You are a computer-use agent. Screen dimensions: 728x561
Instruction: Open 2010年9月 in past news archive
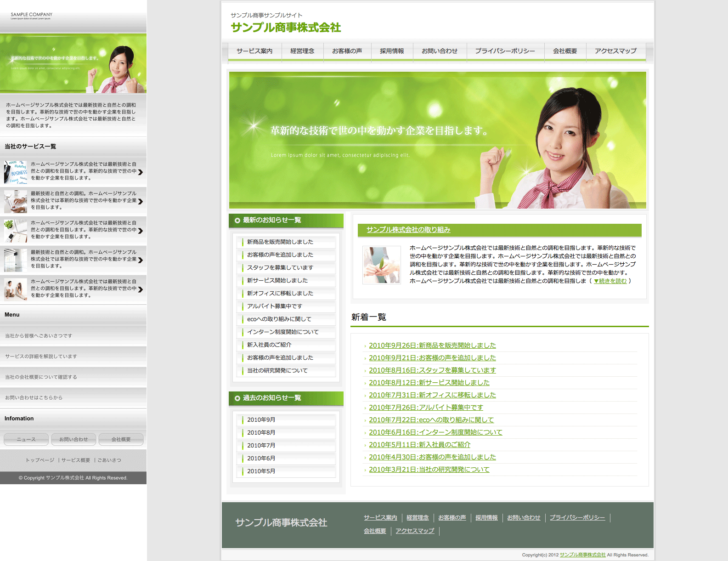(x=261, y=419)
